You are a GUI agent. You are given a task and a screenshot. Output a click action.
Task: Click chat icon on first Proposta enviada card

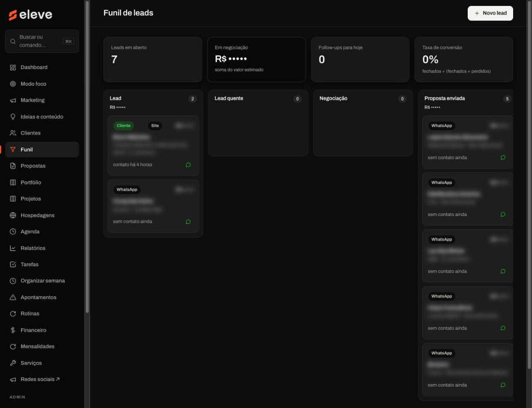pyautogui.click(x=503, y=158)
